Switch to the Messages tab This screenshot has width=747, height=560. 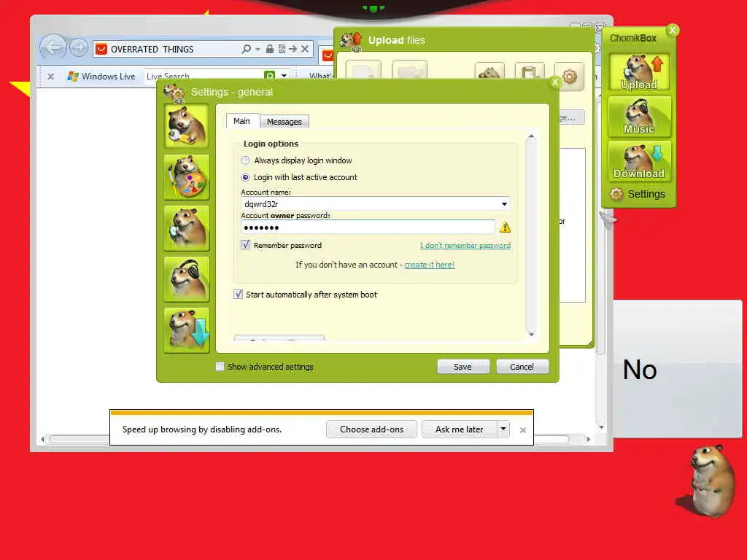(x=285, y=122)
